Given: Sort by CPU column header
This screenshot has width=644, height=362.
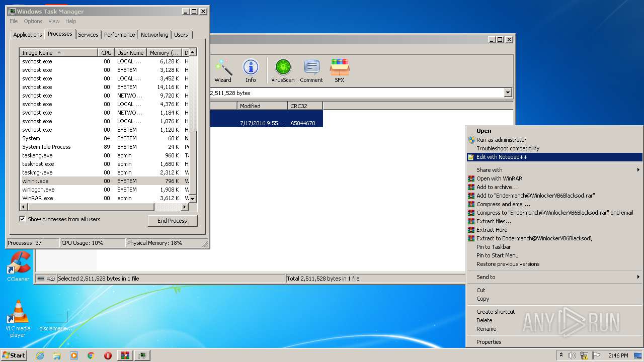Looking at the screenshot, I should pos(106,53).
